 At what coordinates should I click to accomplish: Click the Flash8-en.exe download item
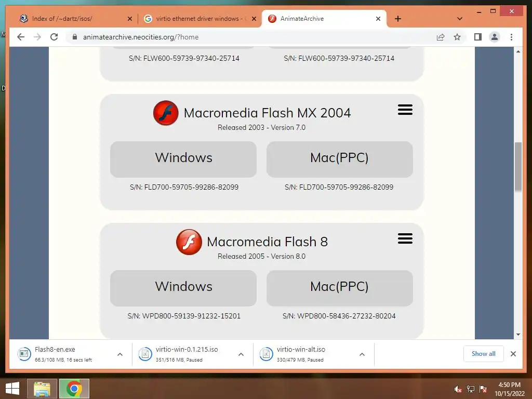(63, 354)
